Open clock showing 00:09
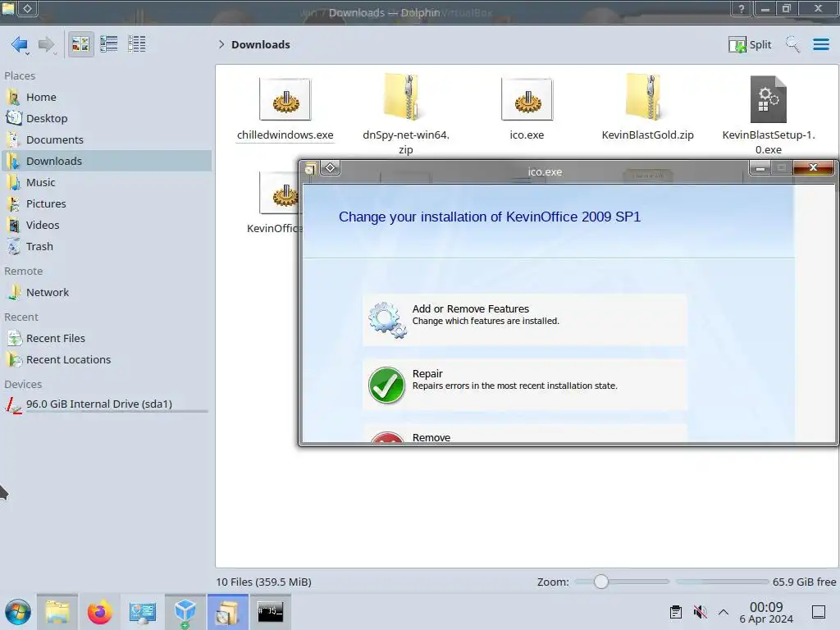The image size is (840, 630). point(766,613)
